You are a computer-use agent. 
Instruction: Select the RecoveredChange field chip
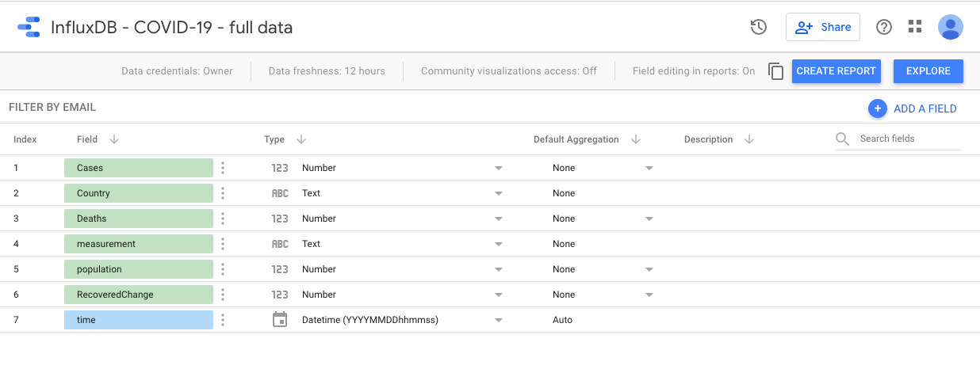pos(139,295)
